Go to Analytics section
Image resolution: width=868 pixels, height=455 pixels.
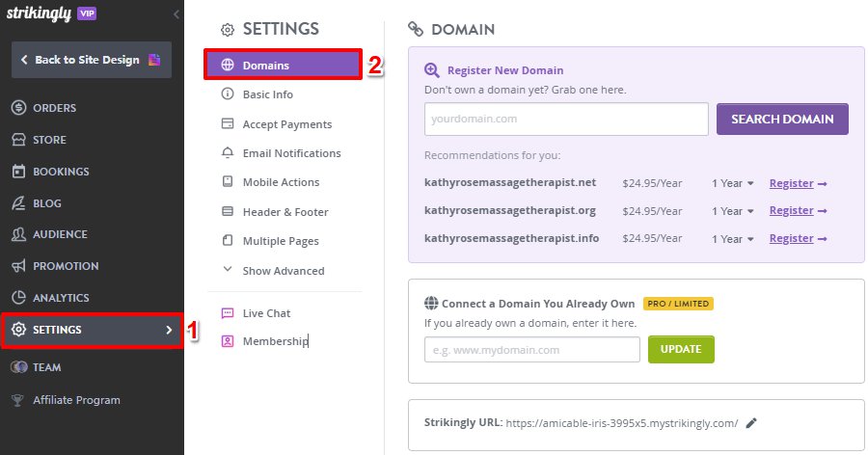tap(61, 298)
